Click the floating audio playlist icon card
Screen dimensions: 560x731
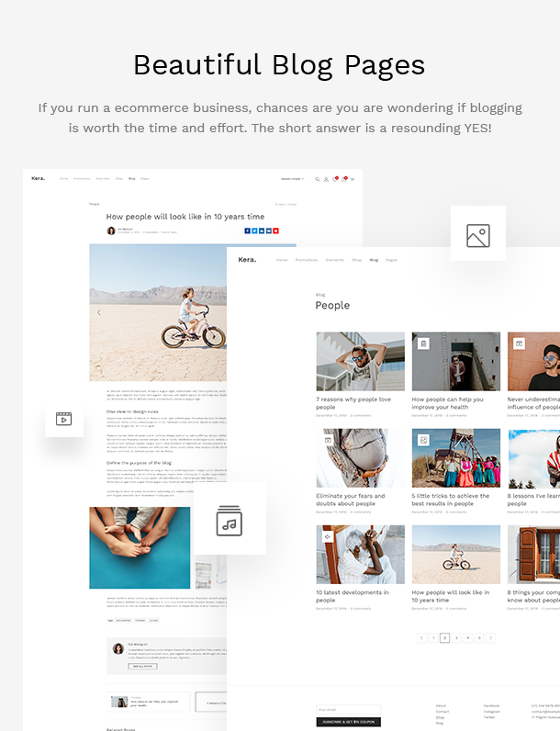click(x=230, y=521)
